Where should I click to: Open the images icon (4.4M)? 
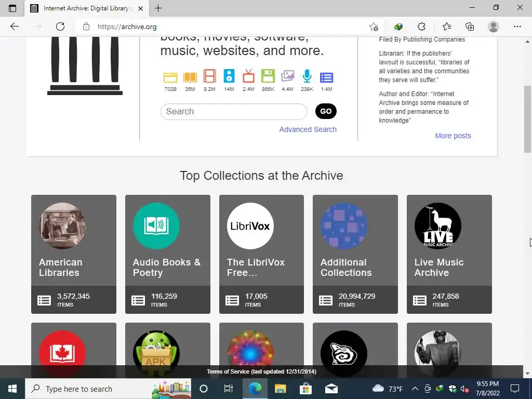[x=287, y=76]
